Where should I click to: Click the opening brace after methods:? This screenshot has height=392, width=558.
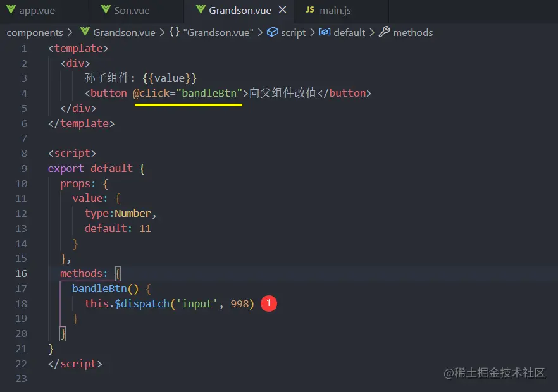point(118,274)
